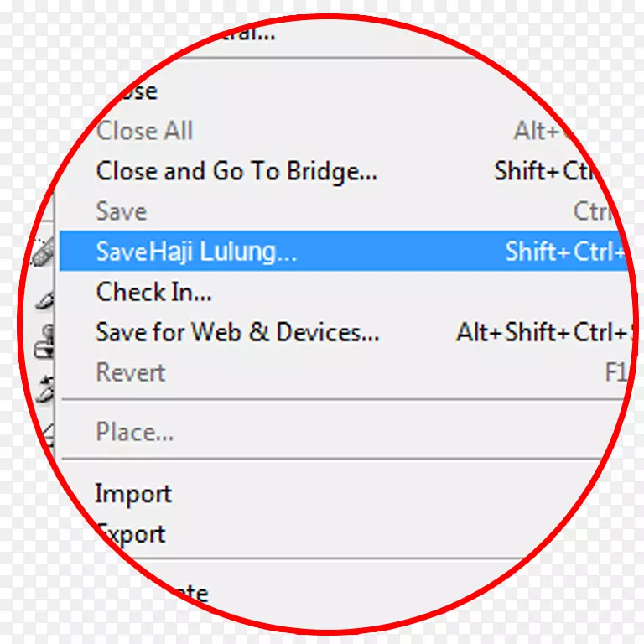The image size is (644, 644).
Task: Click Close and Go To Bridge...
Action: pyautogui.click(x=236, y=171)
